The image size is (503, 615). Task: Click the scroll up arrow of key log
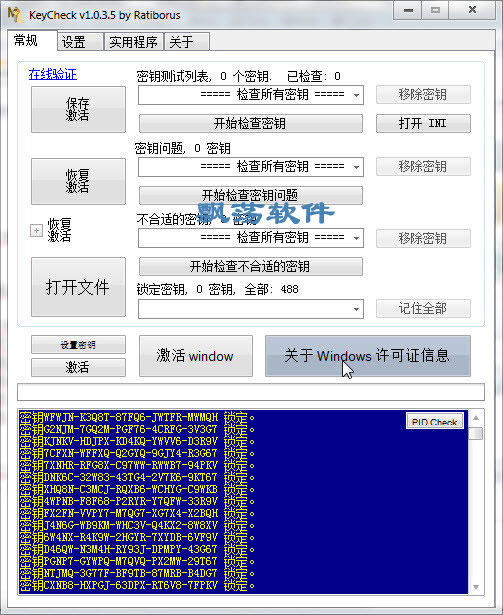(x=476, y=418)
